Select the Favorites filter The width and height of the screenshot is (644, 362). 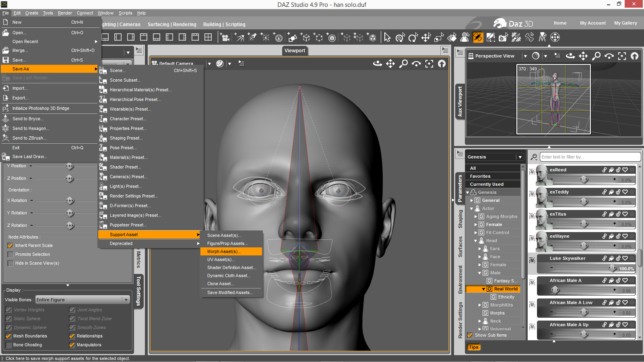pos(493,176)
